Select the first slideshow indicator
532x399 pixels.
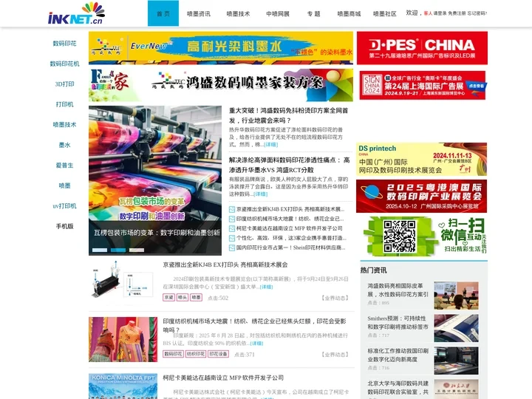click(x=100, y=250)
